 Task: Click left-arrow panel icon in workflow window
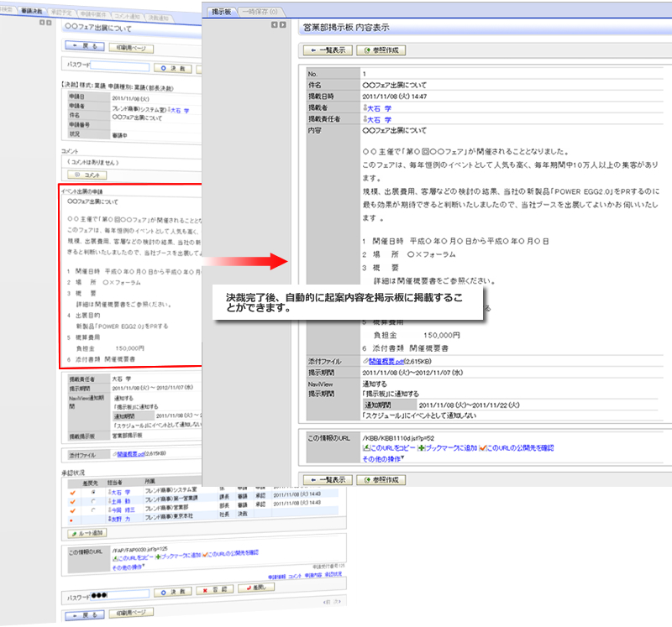[x=42, y=23]
